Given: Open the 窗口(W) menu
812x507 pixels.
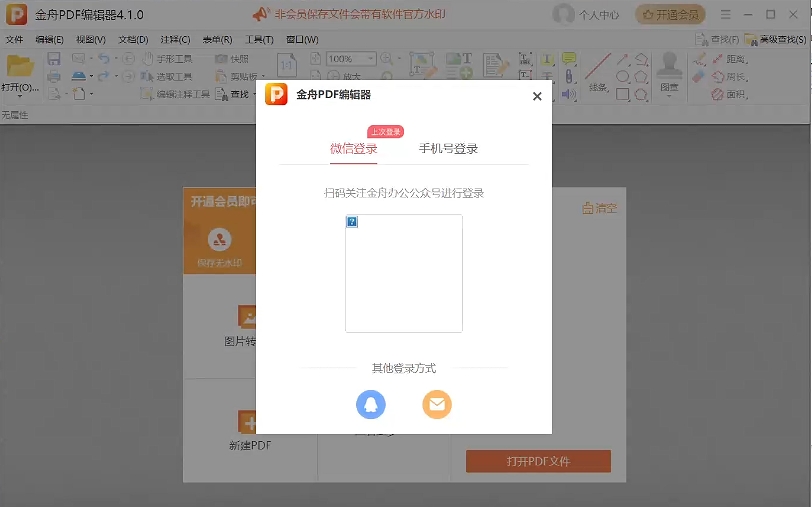Looking at the screenshot, I should click(x=302, y=39).
